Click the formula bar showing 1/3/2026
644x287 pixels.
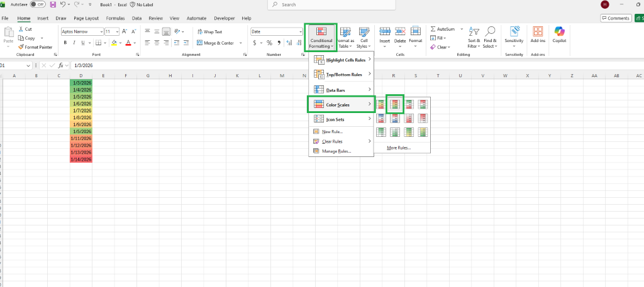(x=357, y=65)
